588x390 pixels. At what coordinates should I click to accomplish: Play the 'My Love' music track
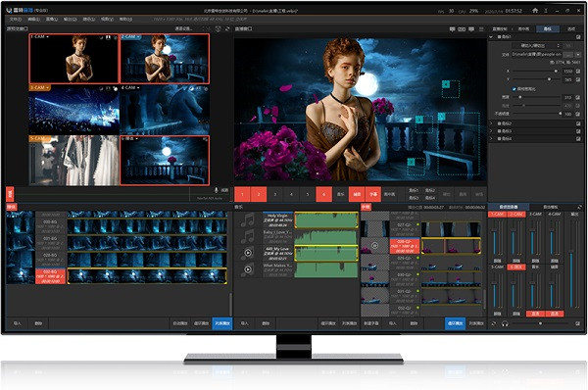pyautogui.click(x=248, y=253)
